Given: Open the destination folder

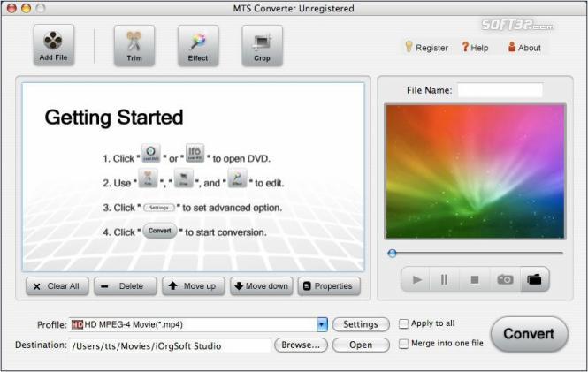Looking at the screenshot, I should pos(361,345).
